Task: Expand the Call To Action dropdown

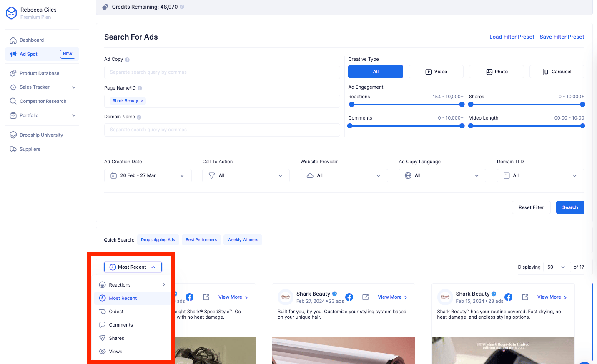Action: pos(246,175)
